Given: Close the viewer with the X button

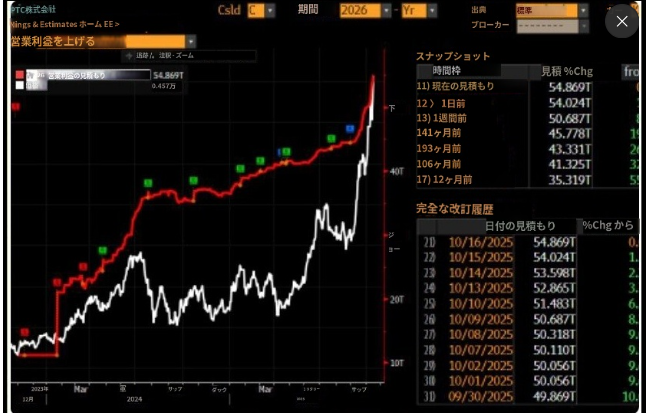Looking at the screenshot, I should tap(622, 21).
